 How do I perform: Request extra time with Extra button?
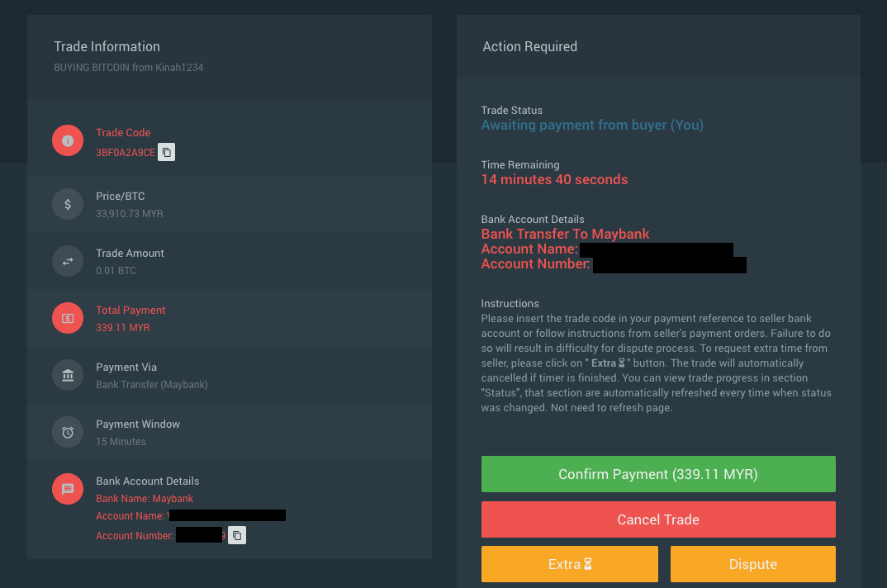click(570, 564)
